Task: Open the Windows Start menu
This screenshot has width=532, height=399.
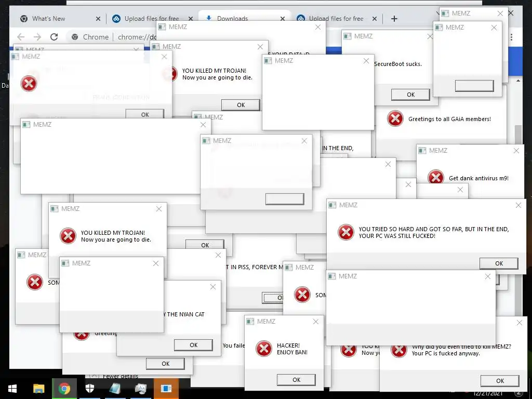Action: click(x=12, y=389)
